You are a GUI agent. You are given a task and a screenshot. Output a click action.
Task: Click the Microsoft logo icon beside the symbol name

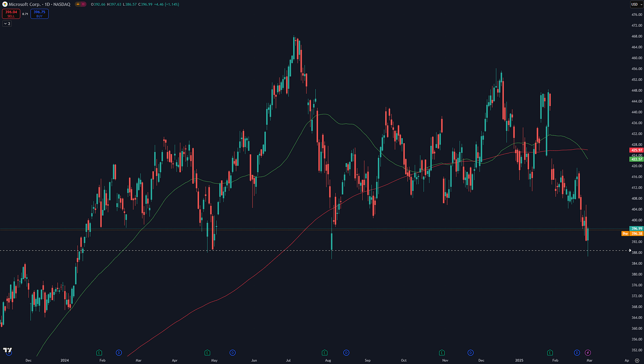[x=5, y=4]
